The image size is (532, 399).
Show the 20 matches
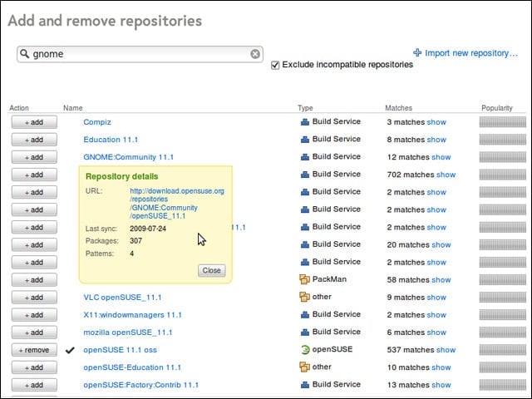click(x=441, y=245)
